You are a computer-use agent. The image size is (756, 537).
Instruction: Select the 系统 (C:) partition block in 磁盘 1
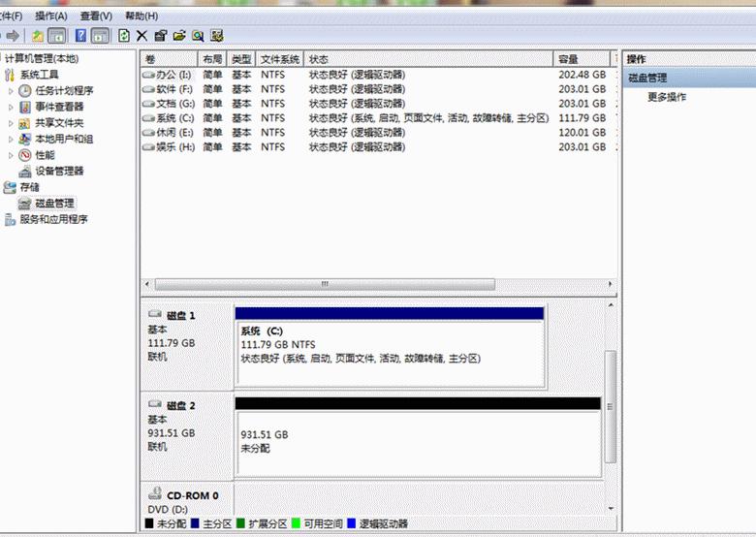click(390, 348)
